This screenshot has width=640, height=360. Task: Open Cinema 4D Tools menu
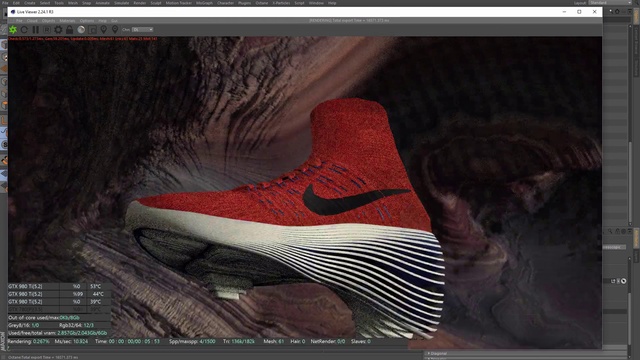(59, 3)
